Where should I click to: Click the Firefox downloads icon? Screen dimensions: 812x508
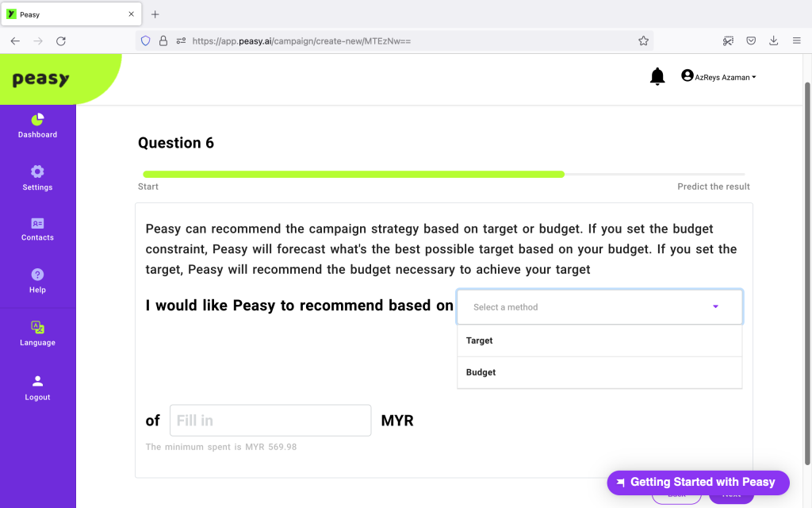(774, 41)
